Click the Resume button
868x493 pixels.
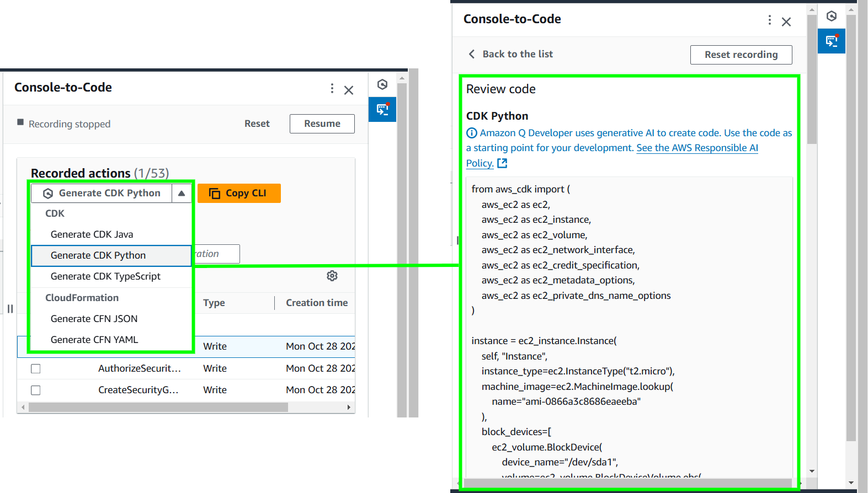coord(322,124)
